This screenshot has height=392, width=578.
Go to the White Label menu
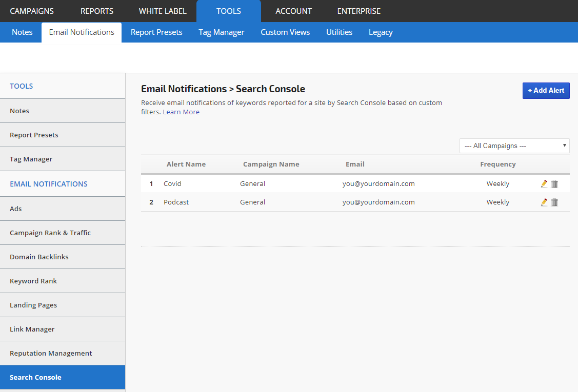(163, 11)
